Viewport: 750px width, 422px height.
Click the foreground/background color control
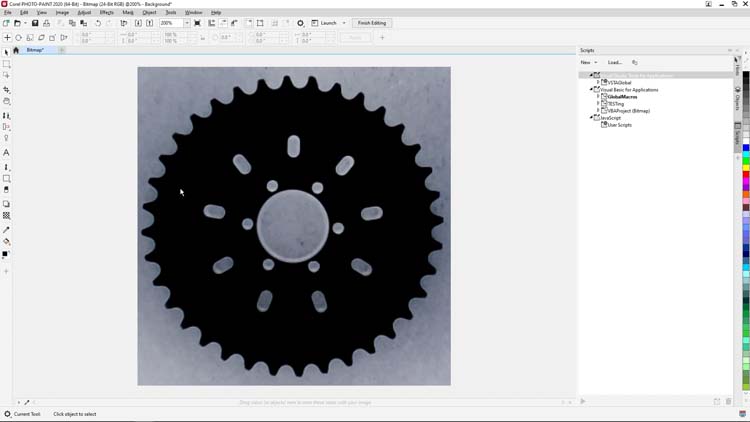point(6,254)
